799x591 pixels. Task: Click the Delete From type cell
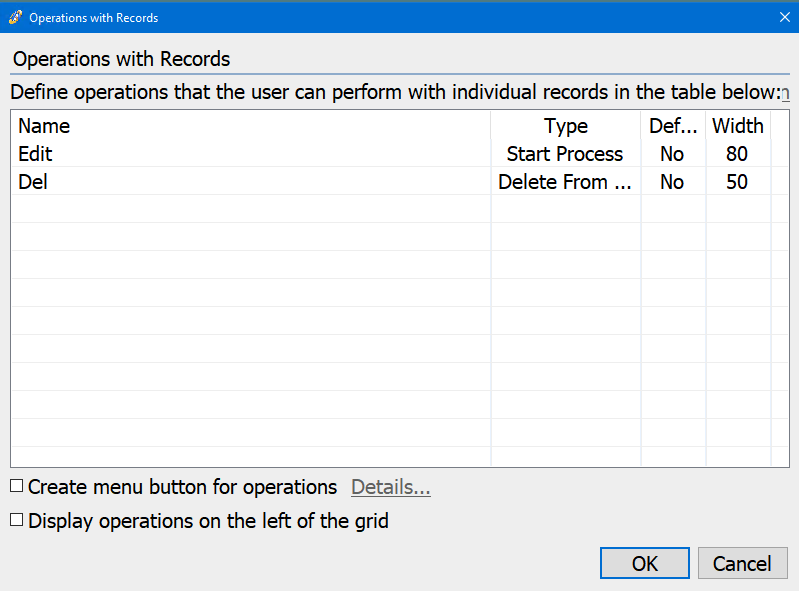click(566, 182)
